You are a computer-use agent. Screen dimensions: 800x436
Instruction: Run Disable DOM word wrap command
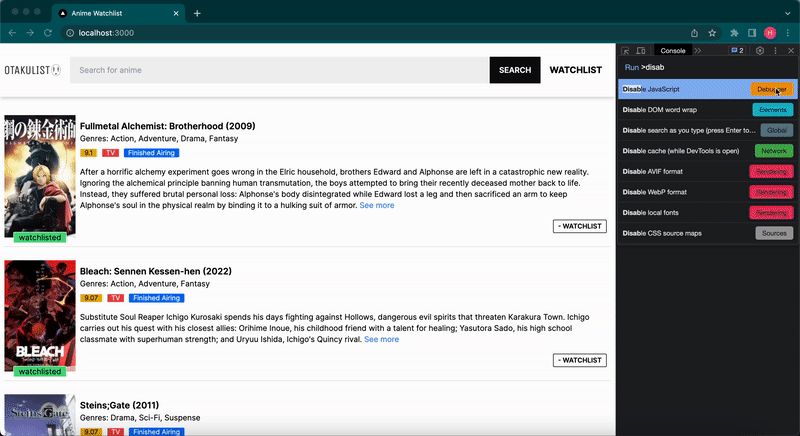pos(707,110)
